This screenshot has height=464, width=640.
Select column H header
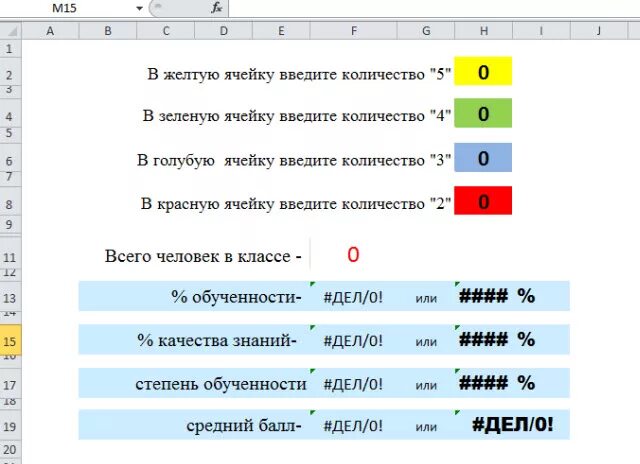484,31
